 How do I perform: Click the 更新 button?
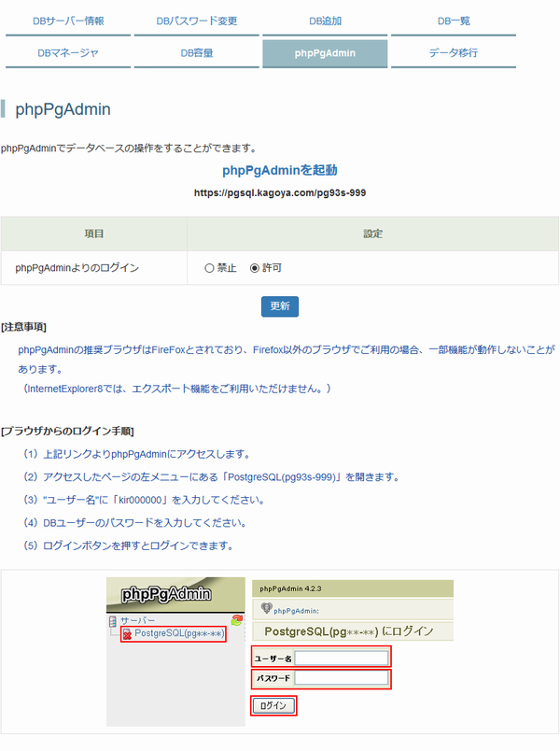pyautogui.click(x=280, y=306)
